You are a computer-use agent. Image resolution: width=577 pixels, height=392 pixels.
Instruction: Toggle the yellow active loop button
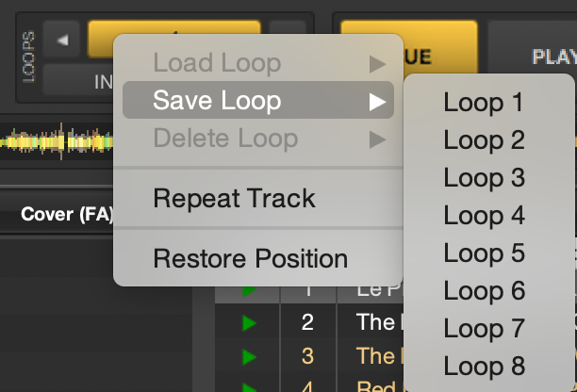pos(102,36)
